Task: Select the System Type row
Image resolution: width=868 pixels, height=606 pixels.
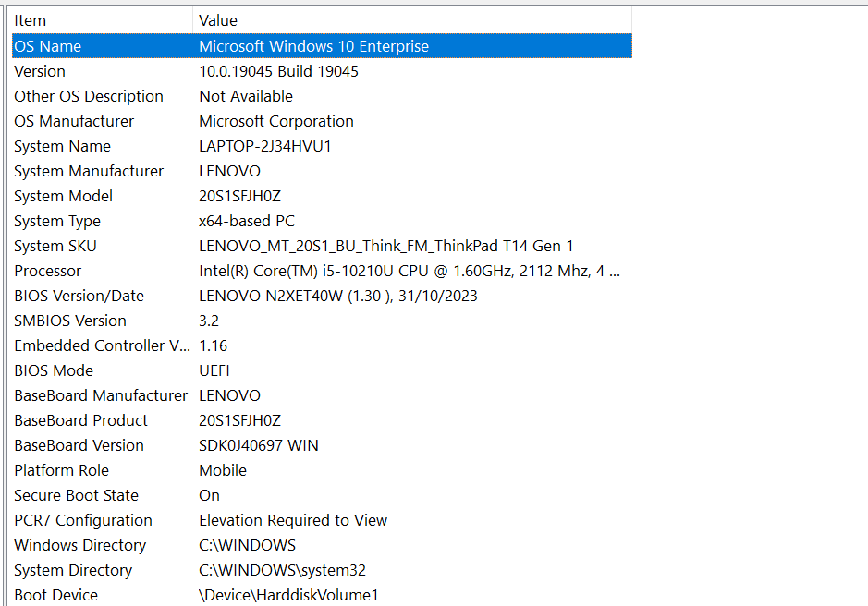Action: point(322,221)
